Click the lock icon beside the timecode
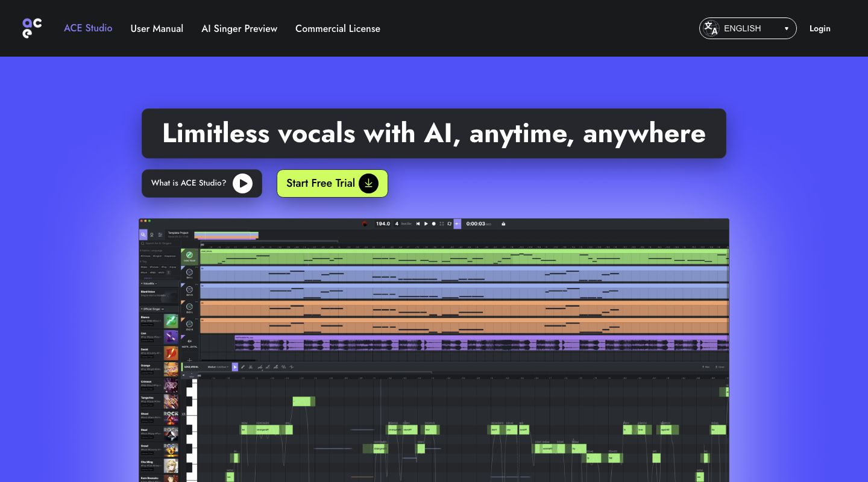The image size is (868, 482). [x=503, y=224]
